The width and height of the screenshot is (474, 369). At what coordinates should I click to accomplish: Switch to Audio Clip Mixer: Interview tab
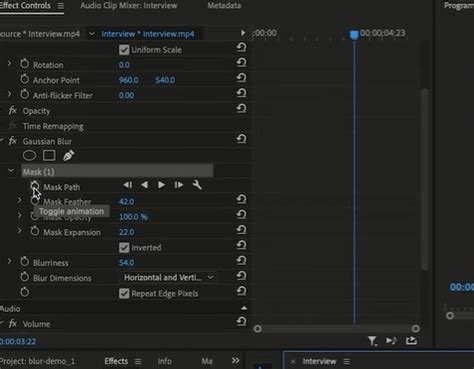(x=129, y=6)
